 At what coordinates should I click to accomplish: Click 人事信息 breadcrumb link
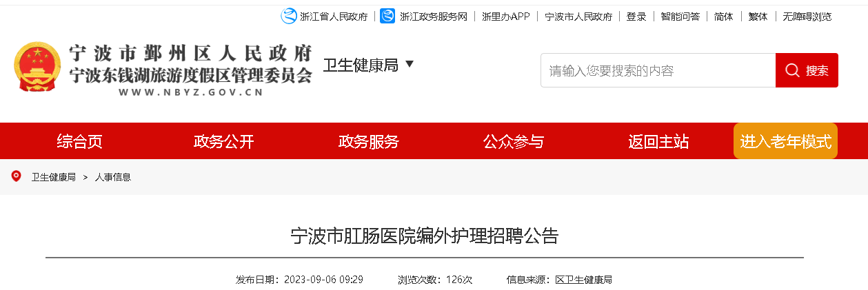113,177
